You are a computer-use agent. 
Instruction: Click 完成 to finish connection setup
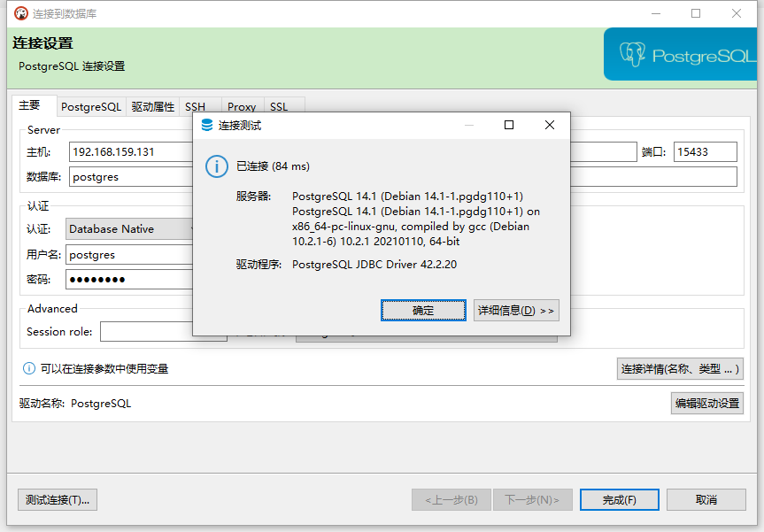[619, 499]
